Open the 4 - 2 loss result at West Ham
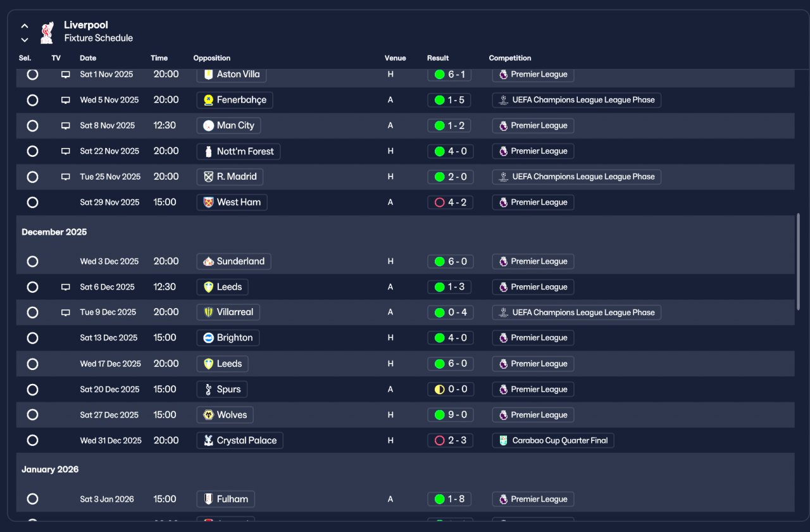 450,202
